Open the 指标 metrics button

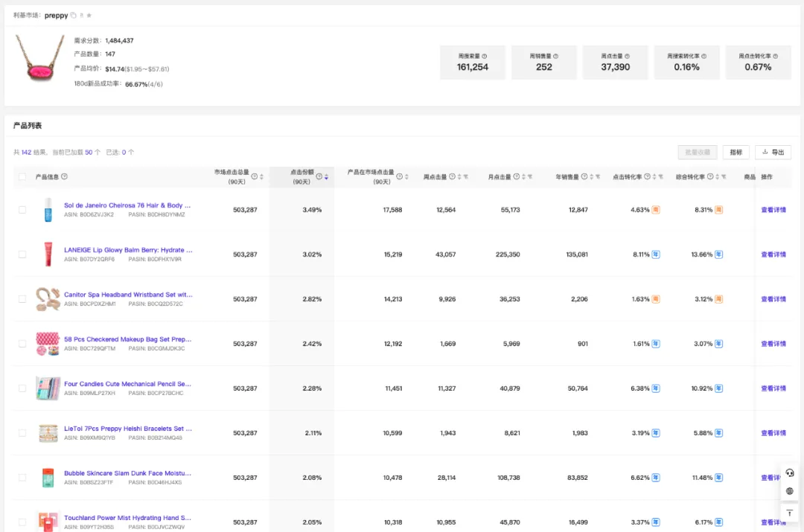tap(736, 153)
